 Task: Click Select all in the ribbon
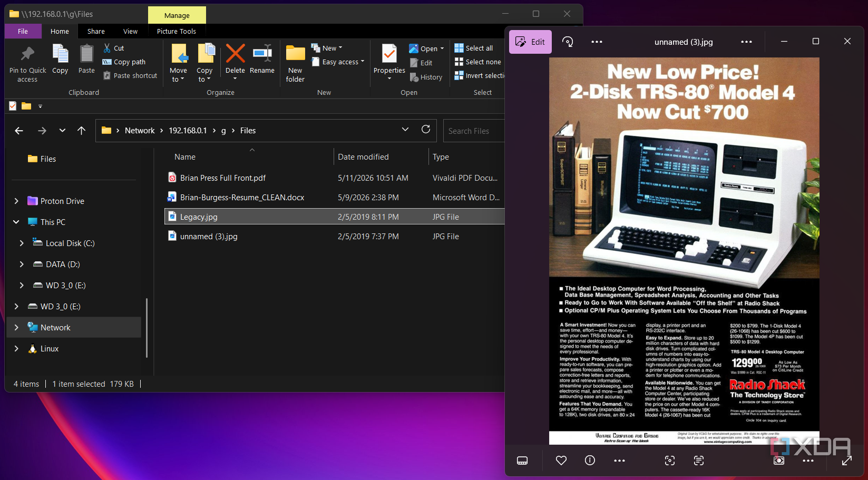click(x=474, y=48)
